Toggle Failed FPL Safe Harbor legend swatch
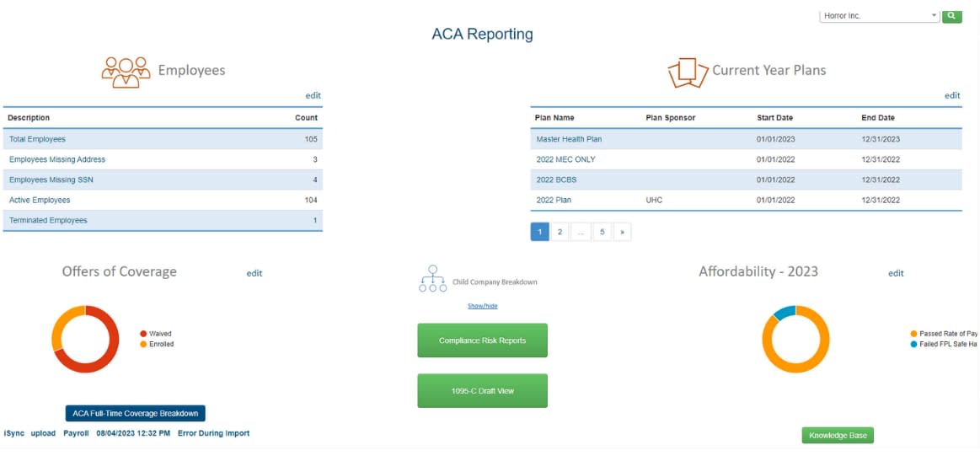 pyautogui.click(x=913, y=344)
